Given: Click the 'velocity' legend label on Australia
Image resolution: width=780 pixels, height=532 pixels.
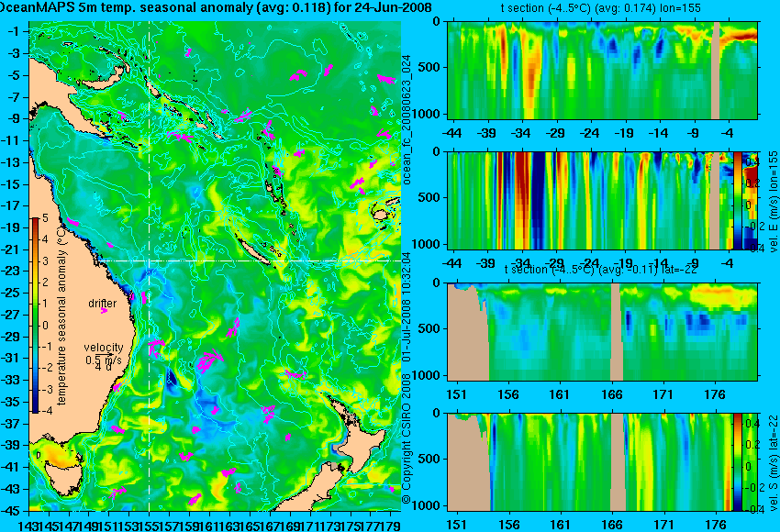Looking at the screenshot, I should [x=104, y=347].
